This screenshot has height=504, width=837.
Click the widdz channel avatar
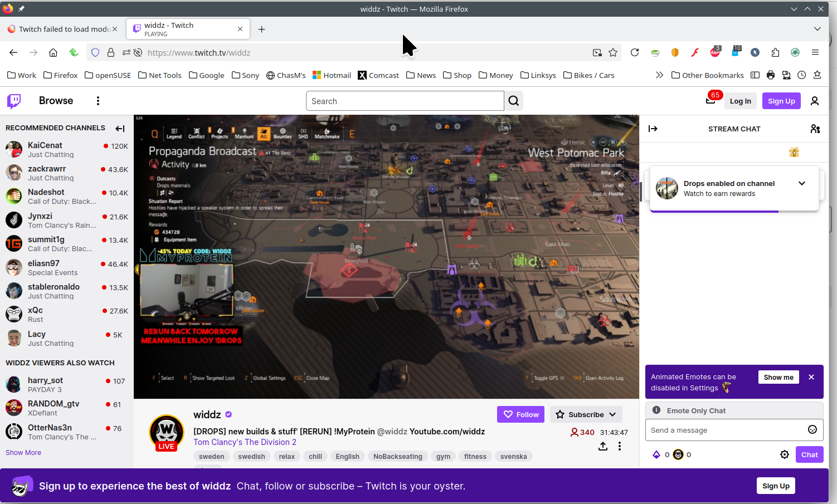pyautogui.click(x=167, y=433)
